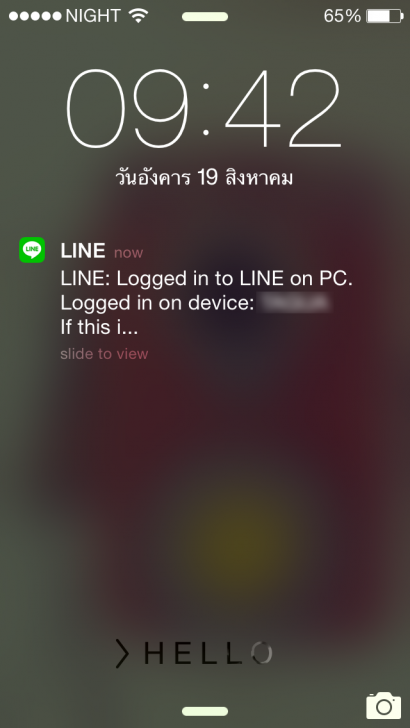The width and height of the screenshot is (410, 728).
Task: Tap the Wi-Fi status icon
Action: click(x=138, y=16)
